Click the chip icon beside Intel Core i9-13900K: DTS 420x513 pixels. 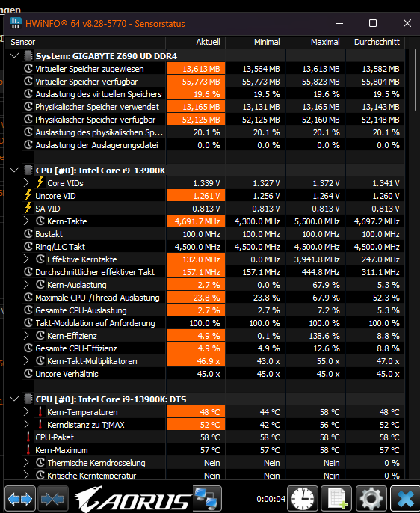(28, 399)
